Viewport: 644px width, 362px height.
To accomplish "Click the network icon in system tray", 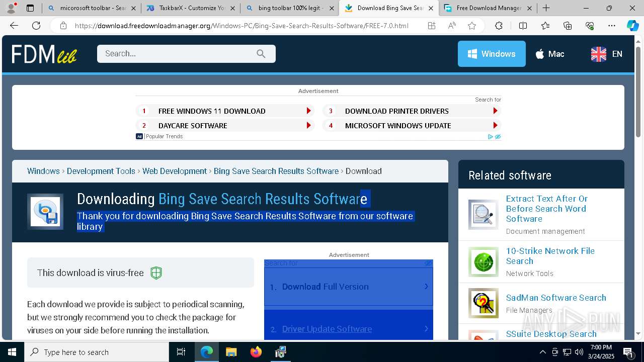I will pyautogui.click(x=567, y=352).
